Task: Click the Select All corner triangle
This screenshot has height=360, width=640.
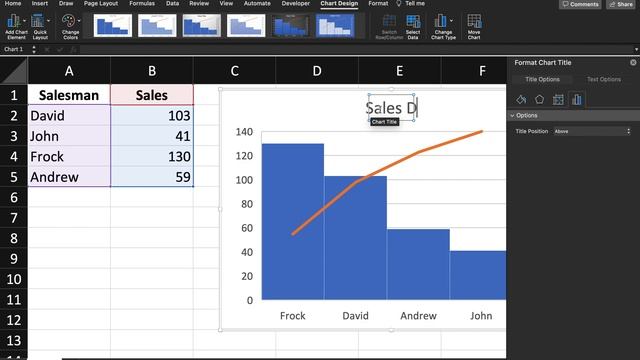Action: [14, 71]
